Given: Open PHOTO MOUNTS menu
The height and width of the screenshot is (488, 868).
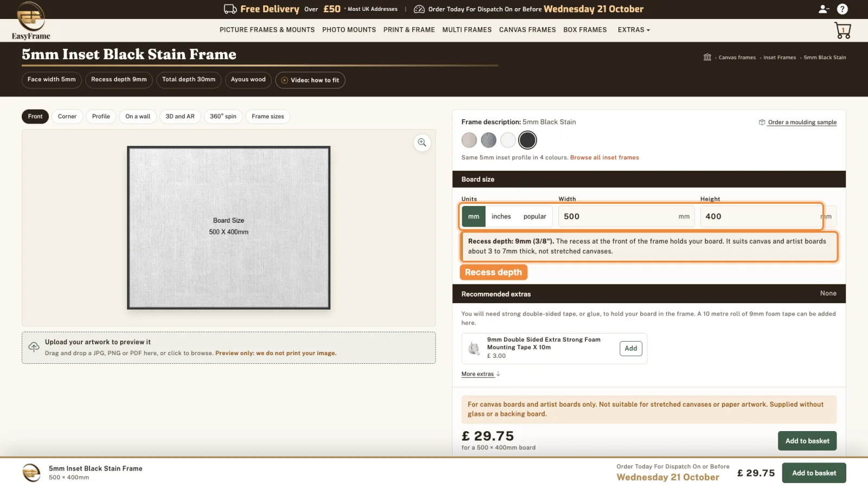Looking at the screenshot, I should point(349,30).
